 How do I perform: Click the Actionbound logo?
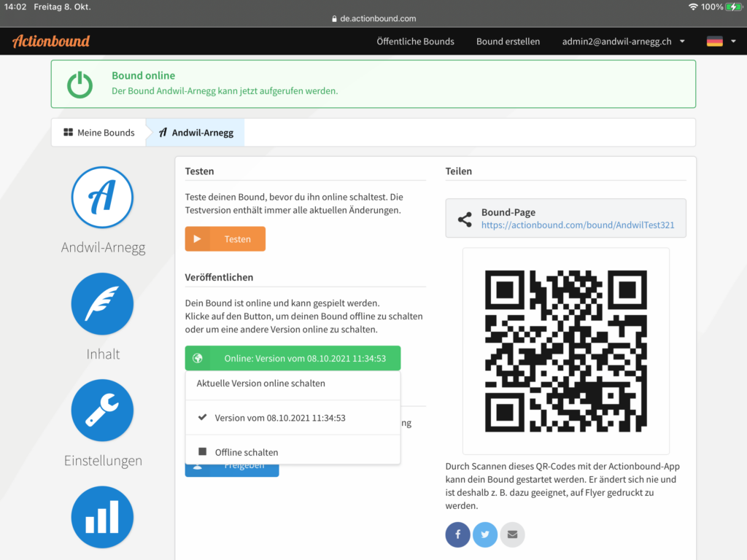pyautogui.click(x=51, y=42)
